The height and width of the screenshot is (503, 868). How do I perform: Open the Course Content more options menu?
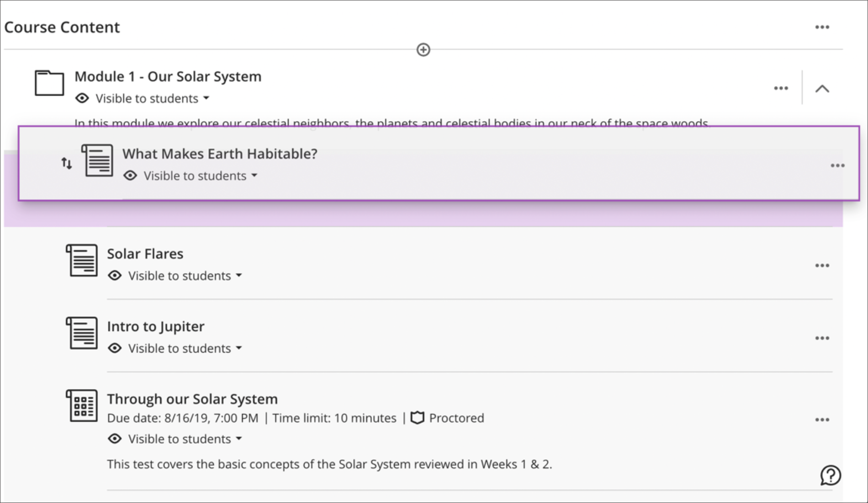pyautogui.click(x=822, y=27)
